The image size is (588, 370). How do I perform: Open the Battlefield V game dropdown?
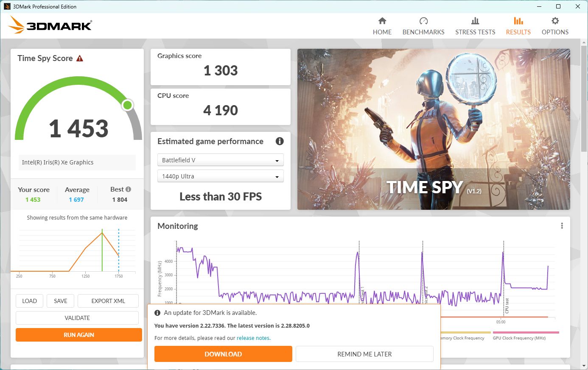pyautogui.click(x=221, y=160)
